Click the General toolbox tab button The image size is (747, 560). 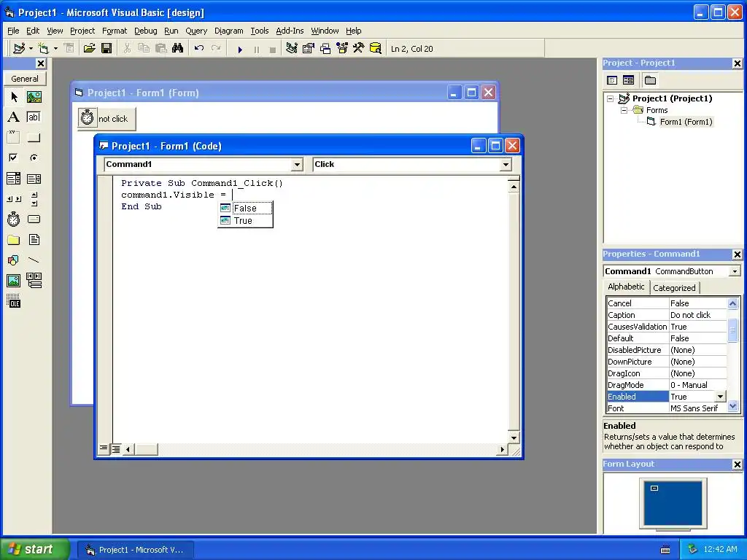click(25, 79)
